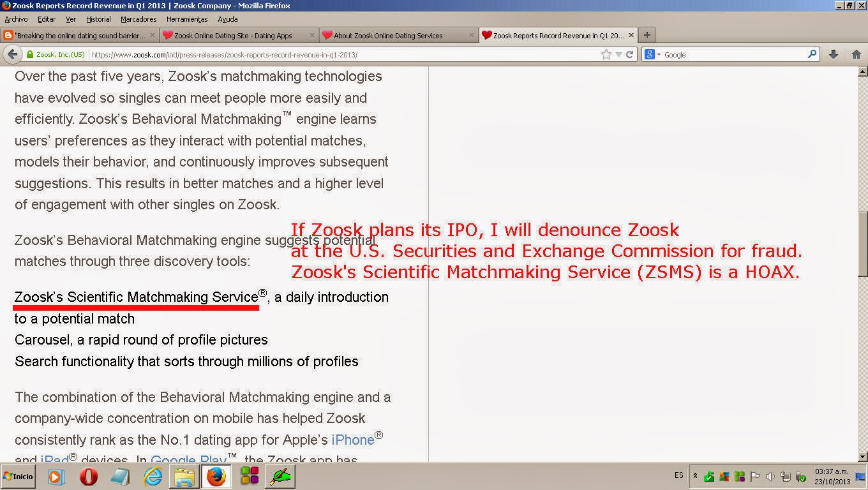Open the Herramientas menu

point(187,19)
